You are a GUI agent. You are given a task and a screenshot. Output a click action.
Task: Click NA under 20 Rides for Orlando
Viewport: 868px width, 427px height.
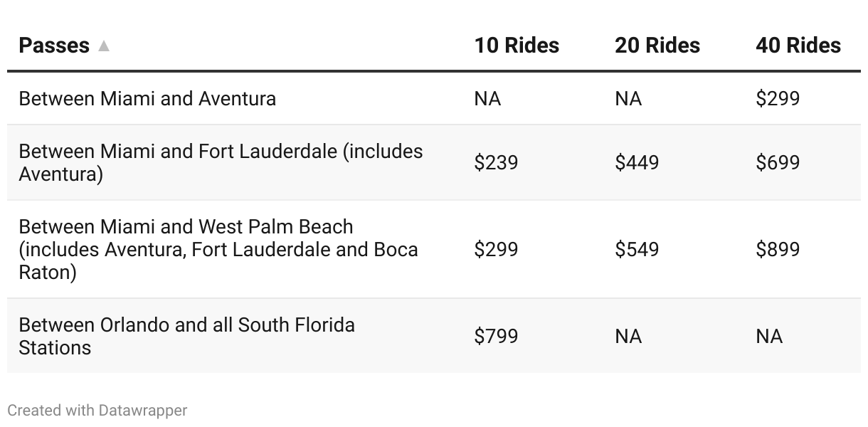click(x=628, y=336)
